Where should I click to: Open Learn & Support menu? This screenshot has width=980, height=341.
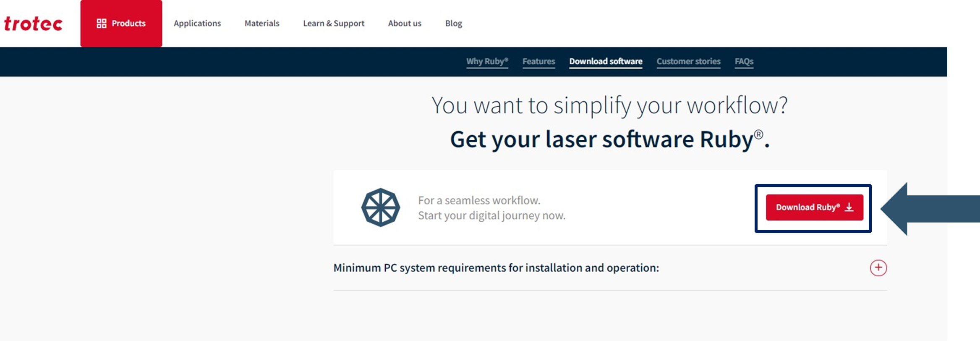pos(334,24)
